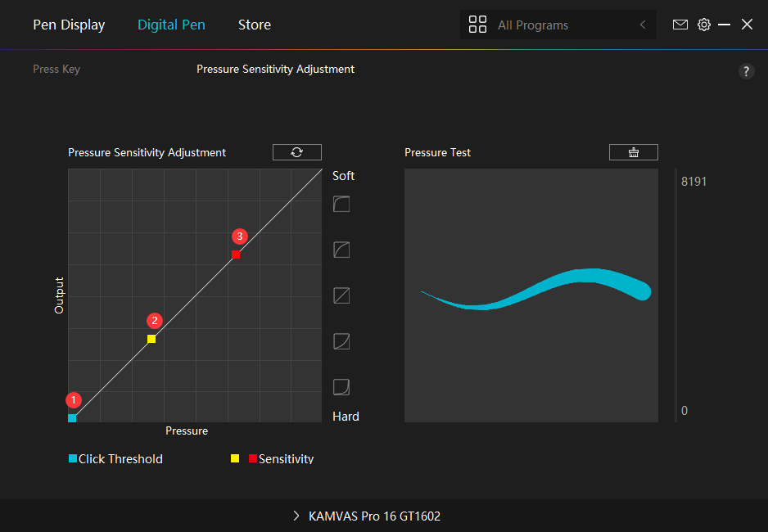Select the linear pressure curve preset
Image resolution: width=768 pixels, height=532 pixels.
coord(341,295)
